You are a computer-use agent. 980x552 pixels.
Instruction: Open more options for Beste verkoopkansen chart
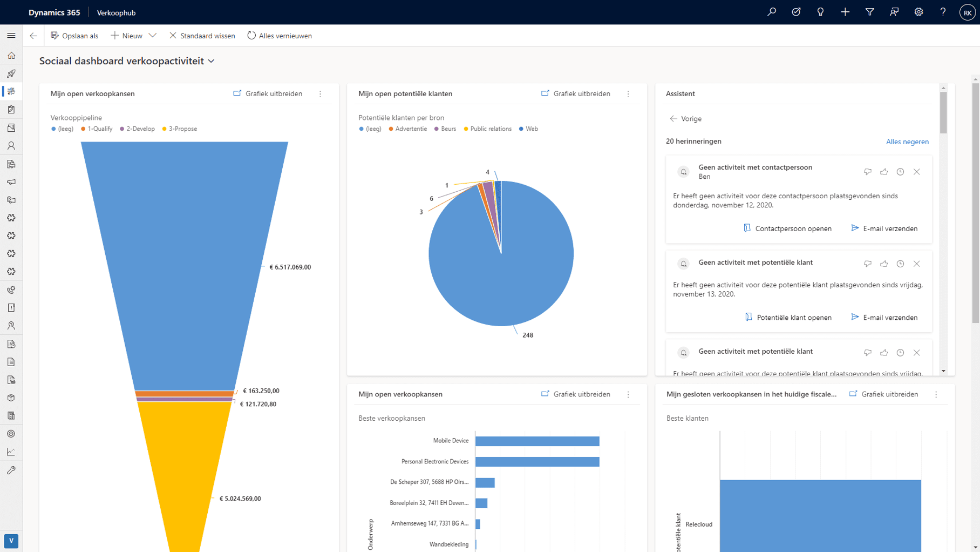[628, 395]
